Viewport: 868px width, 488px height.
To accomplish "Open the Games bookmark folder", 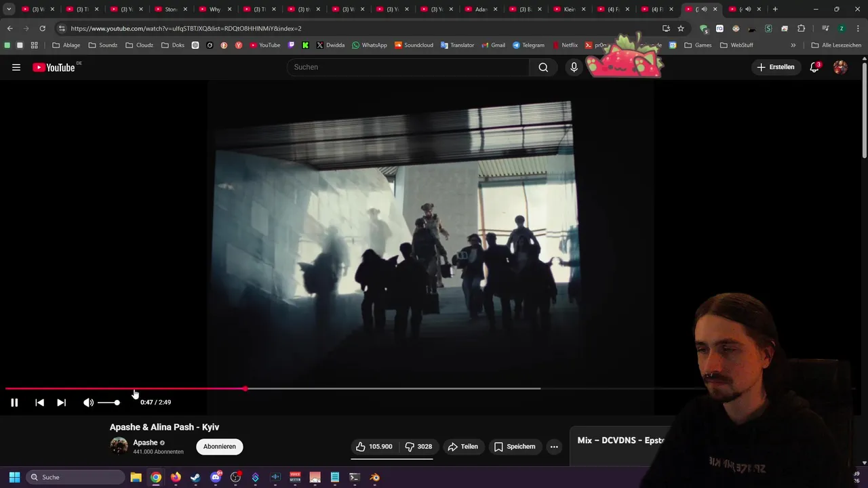I will [x=698, y=45].
